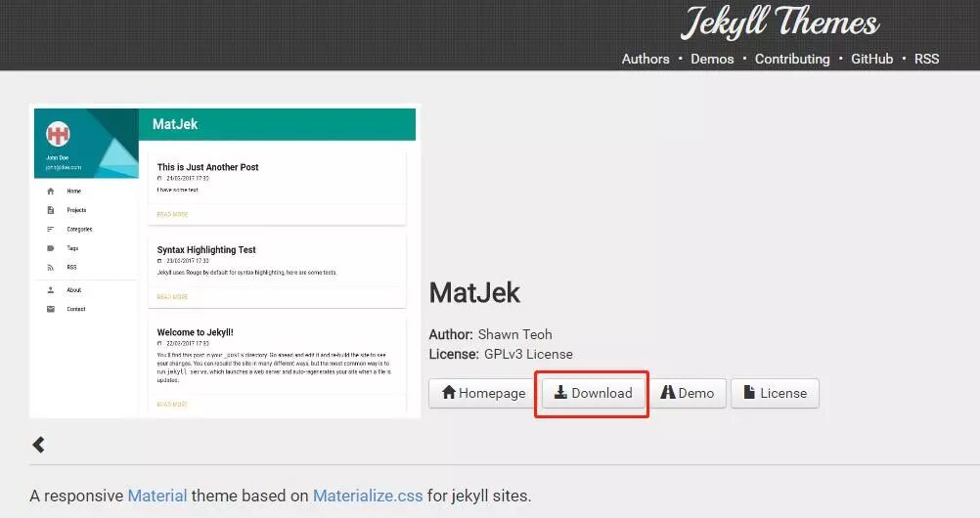This screenshot has width=980, height=518.
Task: Select the author name Shawn Teoh
Action: tap(515, 334)
